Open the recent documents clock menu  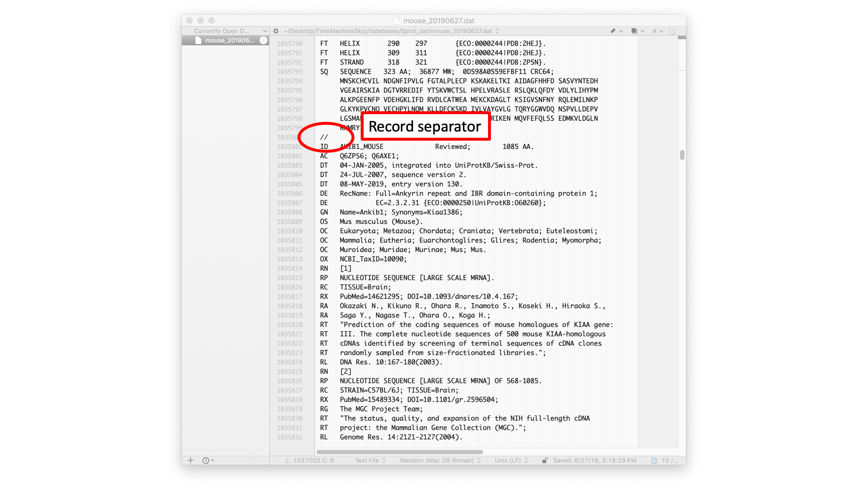[x=208, y=461]
